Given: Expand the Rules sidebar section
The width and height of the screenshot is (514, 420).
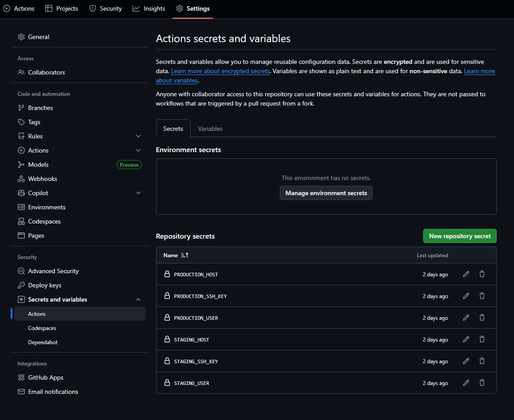Looking at the screenshot, I should coord(138,136).
